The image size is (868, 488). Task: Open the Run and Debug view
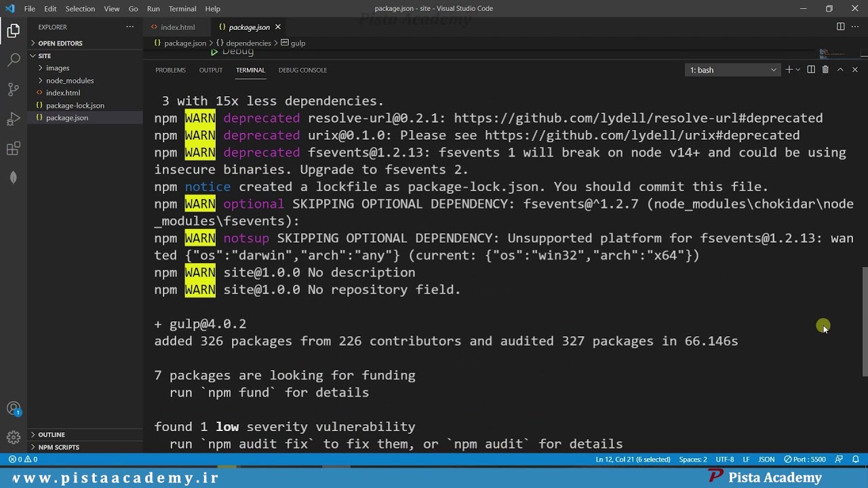click(14, 119)
